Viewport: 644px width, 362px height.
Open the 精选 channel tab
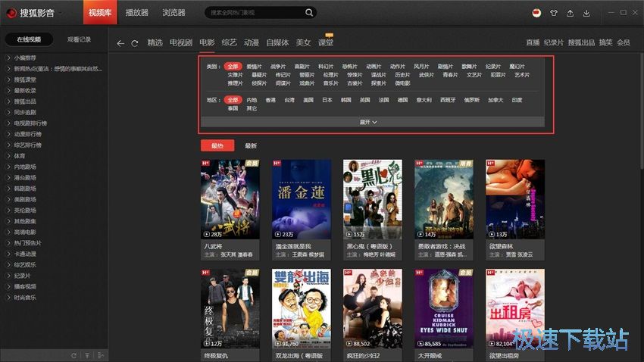pyautogui.click(x=155, y=42)
